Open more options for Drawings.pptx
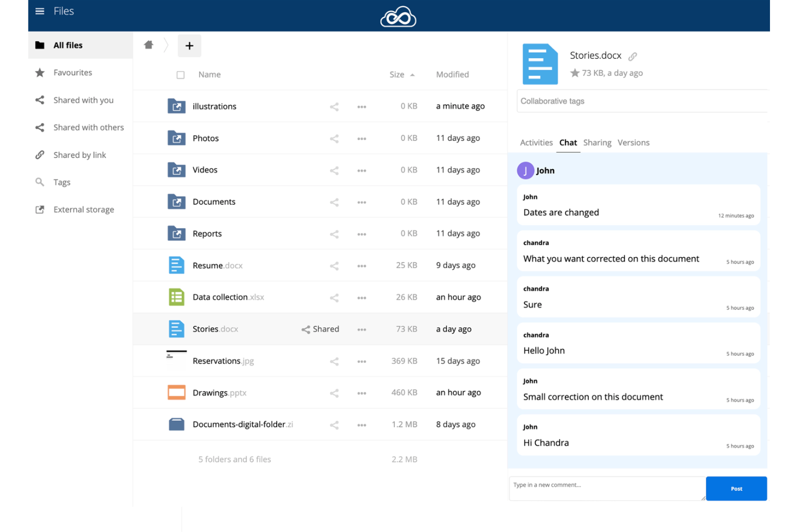798x532 pixels. (x=362, y=393)
